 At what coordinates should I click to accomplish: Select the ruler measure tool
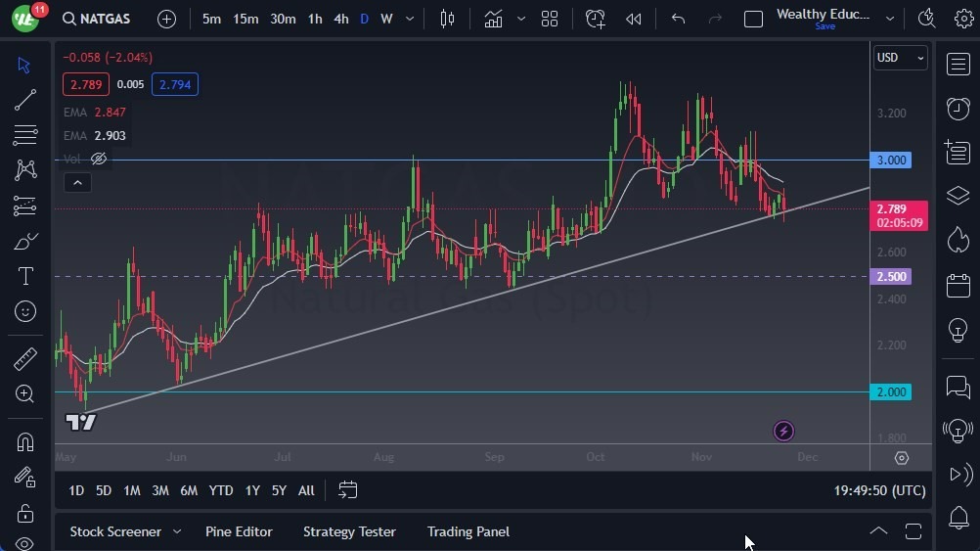click(x=25, y=359)
